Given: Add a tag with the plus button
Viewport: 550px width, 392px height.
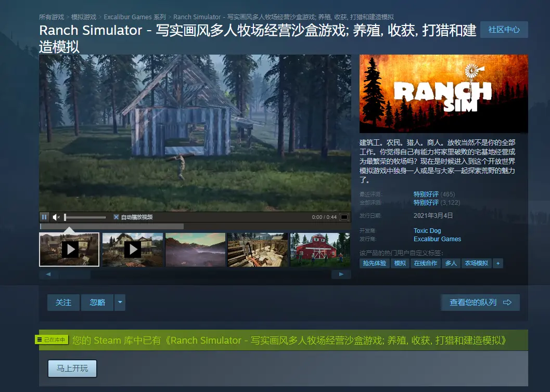Looking at the screenshot, I should pyautogui.click(x=498, y=263).
